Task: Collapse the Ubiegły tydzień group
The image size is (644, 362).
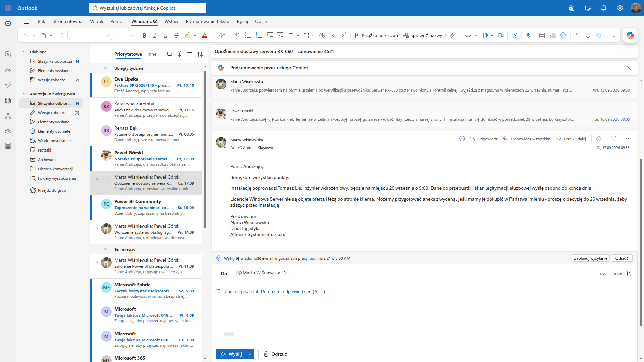Action: pos(105,68)
